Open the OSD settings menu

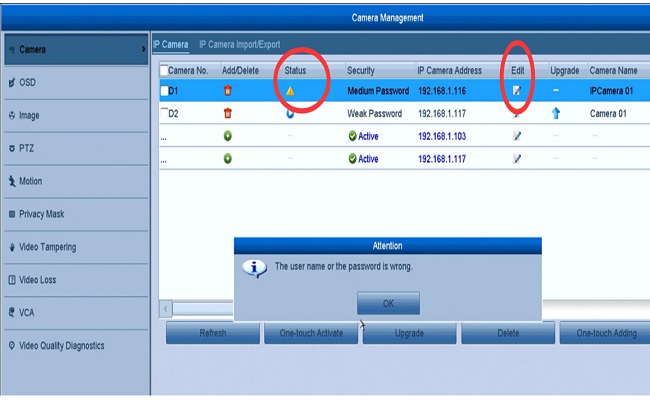[76, 82]
